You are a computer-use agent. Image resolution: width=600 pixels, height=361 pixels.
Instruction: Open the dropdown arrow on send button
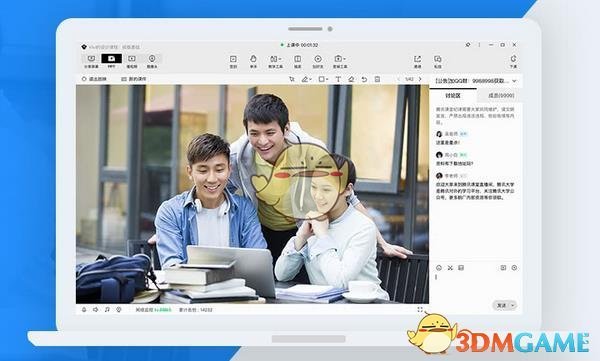(x=513, y=305)
